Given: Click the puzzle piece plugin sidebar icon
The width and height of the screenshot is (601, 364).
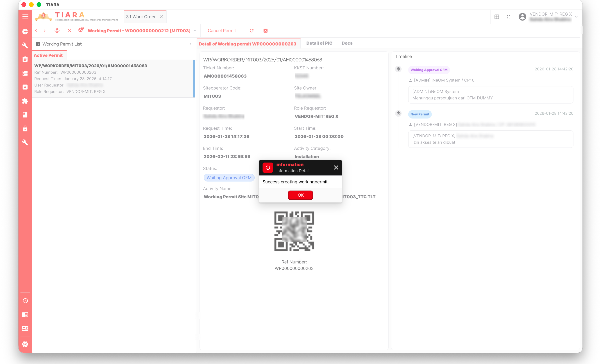Looking at the screenshot, I should click(x=25, y=101).
